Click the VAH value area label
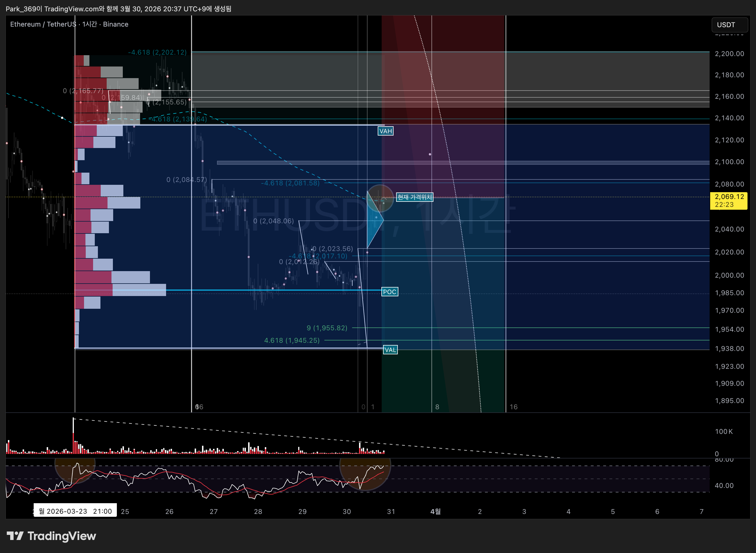 pos(386,131)
